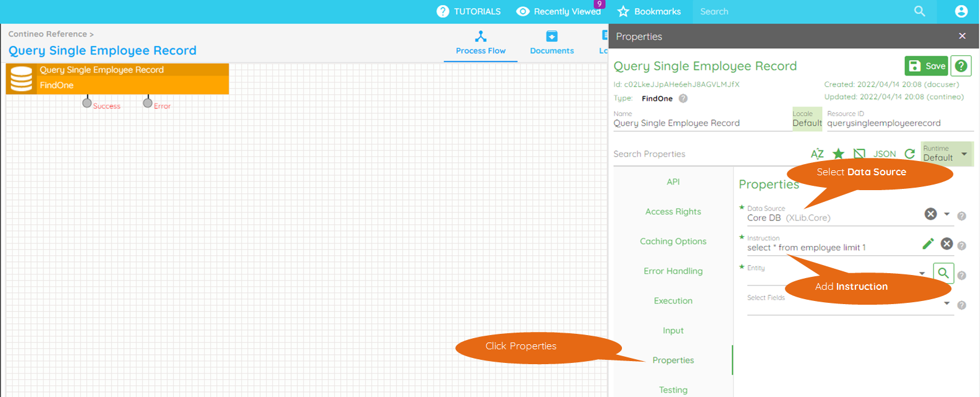Toggle the crossed-square icon beside JSON
980x397 pixels.
(859, 154)
